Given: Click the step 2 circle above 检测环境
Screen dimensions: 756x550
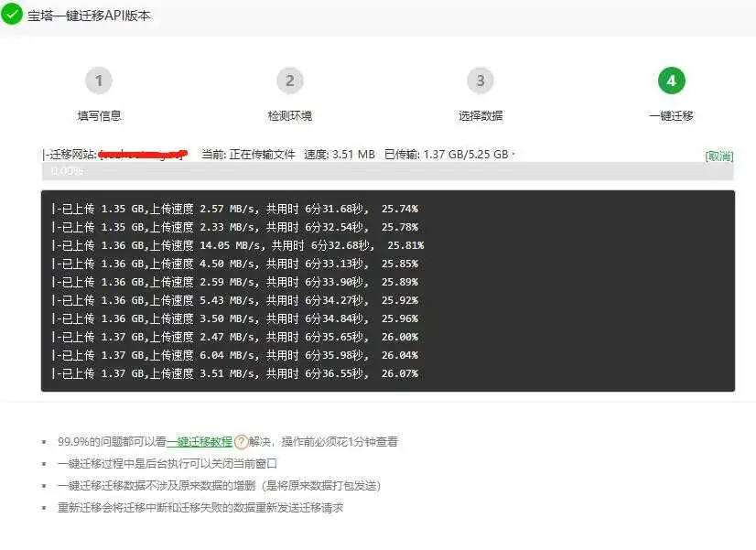Looking at the screenshot, I should pos(290,81).
